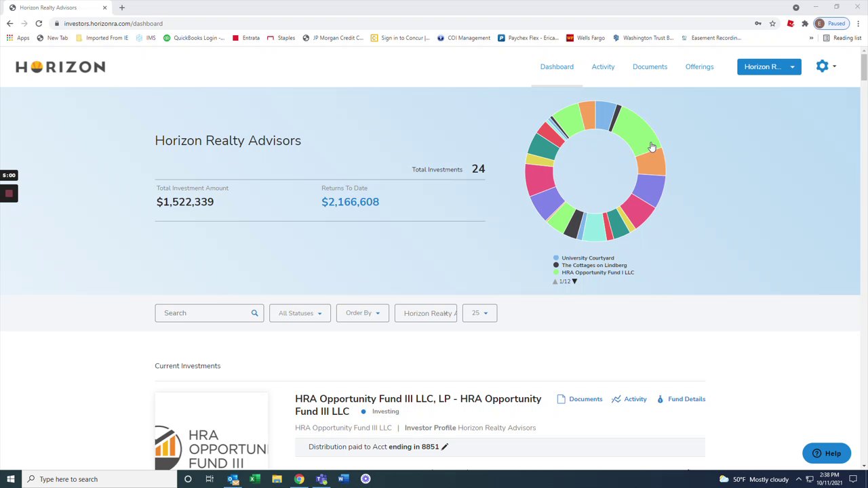Open Documents for HRA Opportunity Fund III
868x488 pixels.
coord(580,399)
